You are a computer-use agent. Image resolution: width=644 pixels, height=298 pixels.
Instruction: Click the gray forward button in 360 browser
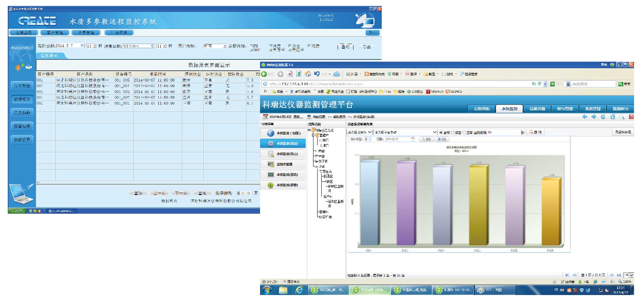point(280,74)
